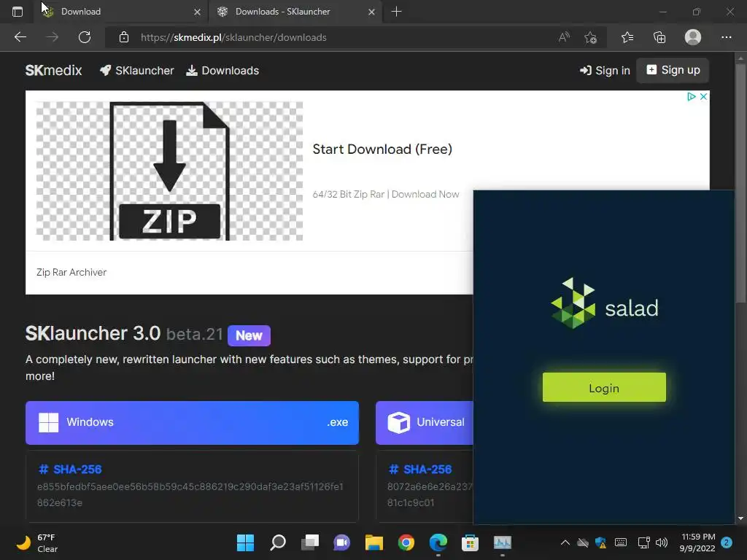Click the Login button in Salad window
The height and width of the screenshot is (560, 747).
pyautogui.click(x=604, y=388)
